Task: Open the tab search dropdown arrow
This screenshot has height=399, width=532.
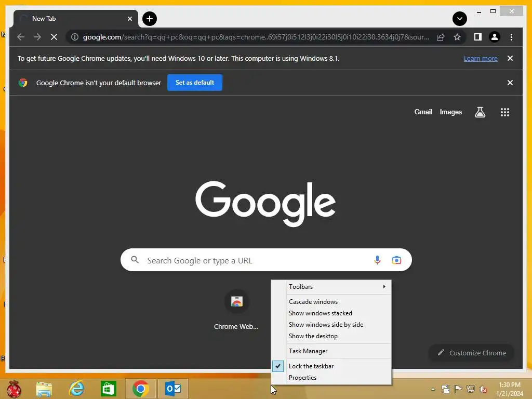Action: click(x=460, y=19)
